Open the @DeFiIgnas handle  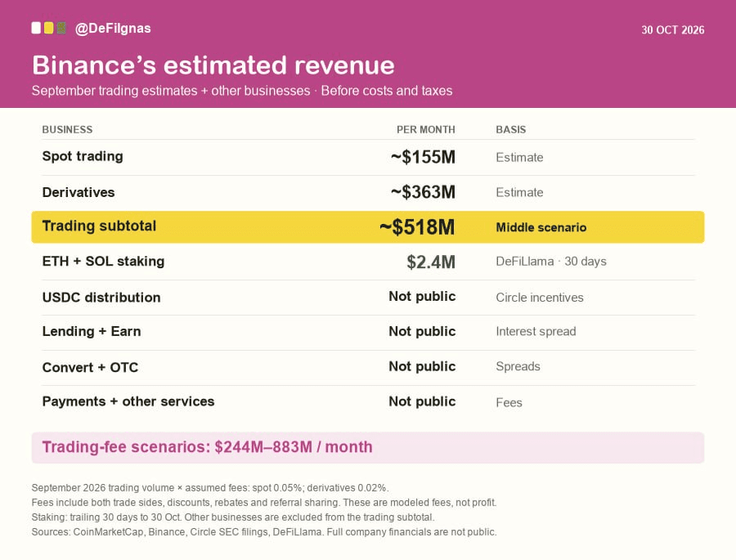pos(113,29)
